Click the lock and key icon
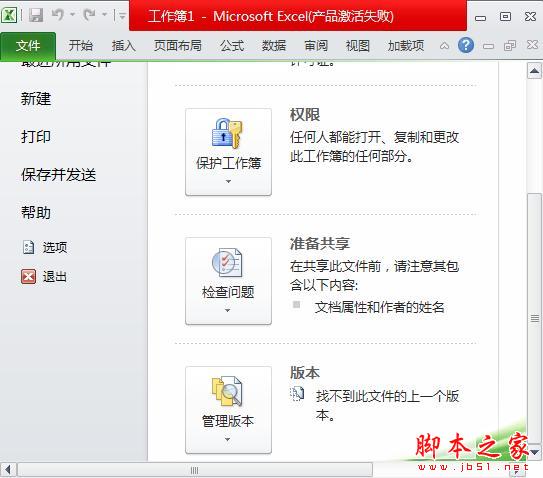This screenshot has height=478, width=543. [228, 132]
